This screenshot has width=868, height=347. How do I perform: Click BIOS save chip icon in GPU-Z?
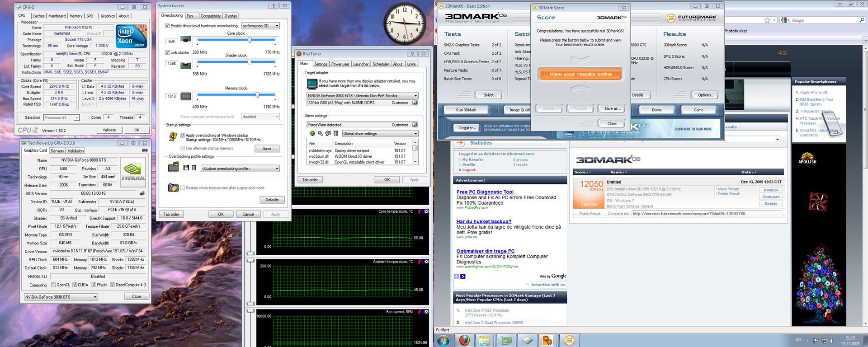tap(142, 193)
